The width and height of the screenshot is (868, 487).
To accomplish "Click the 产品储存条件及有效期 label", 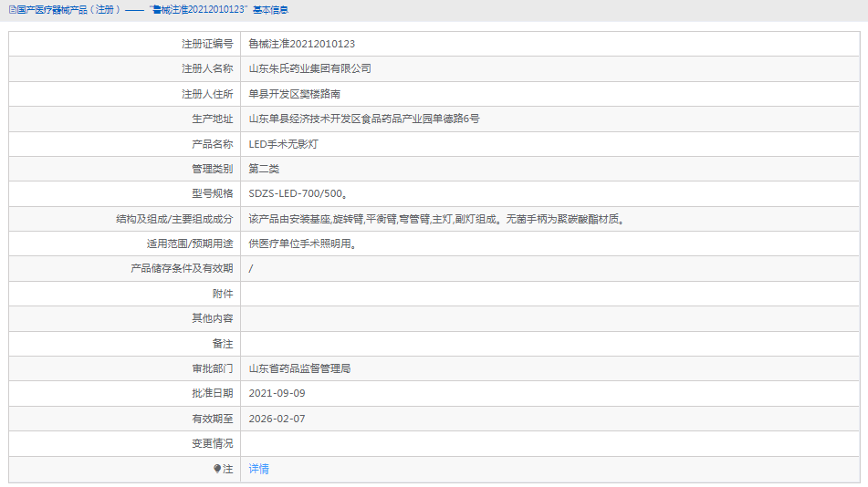I will 182,268.
